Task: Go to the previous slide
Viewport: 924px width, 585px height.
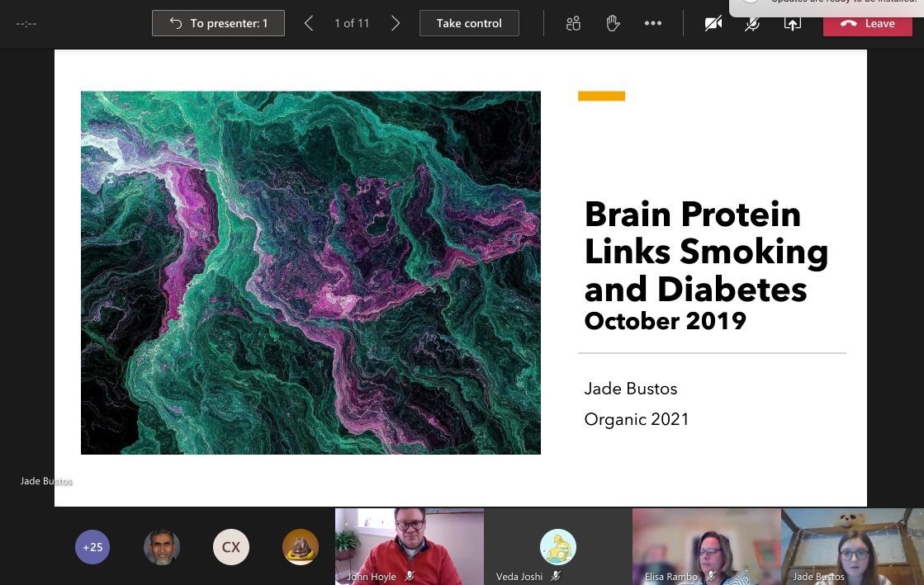Action: [x=309, y=24]
